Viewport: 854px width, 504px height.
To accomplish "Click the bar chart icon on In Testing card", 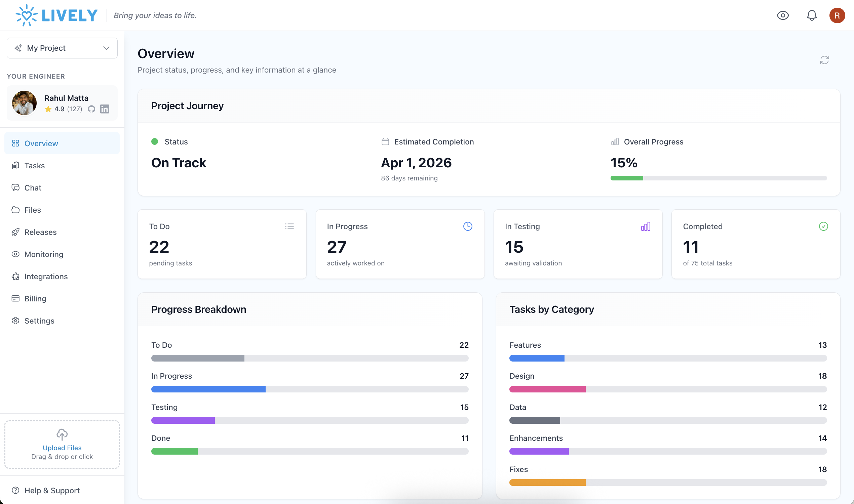I will (646, 226).
